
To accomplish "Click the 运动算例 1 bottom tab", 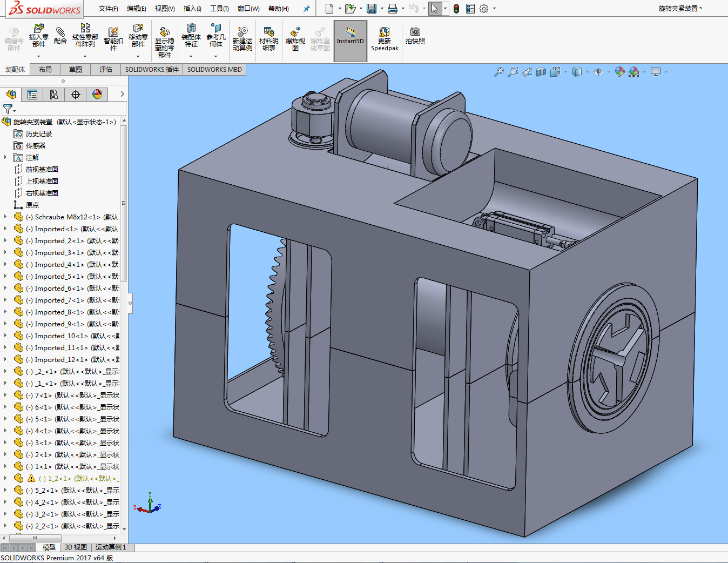I will 111,547.
